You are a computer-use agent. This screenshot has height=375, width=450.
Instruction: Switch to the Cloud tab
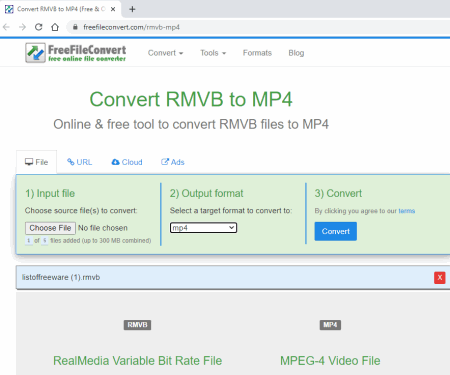(x=127, y=162)
